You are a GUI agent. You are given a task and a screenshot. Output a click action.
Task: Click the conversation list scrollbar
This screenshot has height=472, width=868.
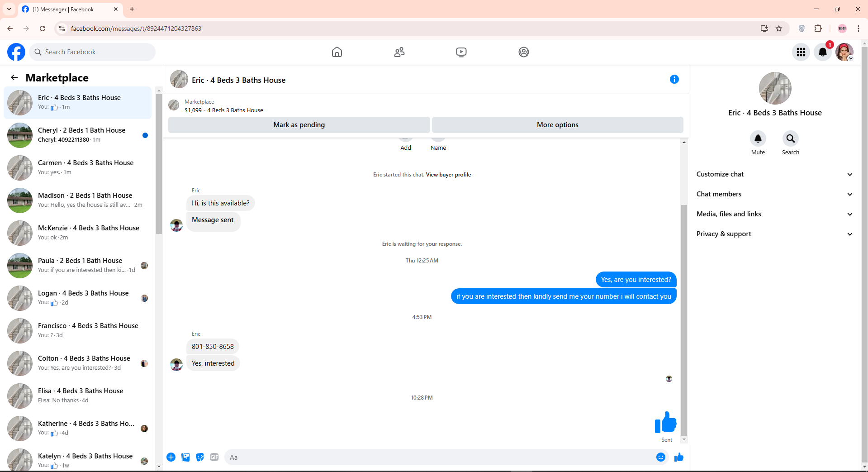click(159, 163)
